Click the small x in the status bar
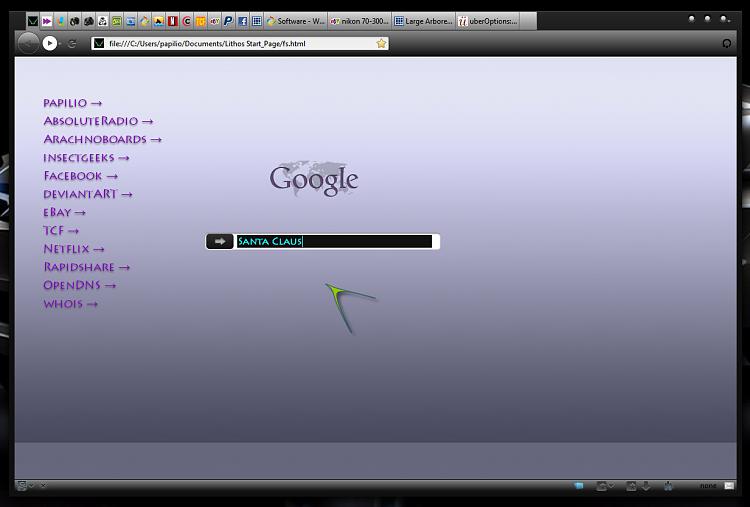This screenshot has height=507, width=750. (x=43, y=485)
